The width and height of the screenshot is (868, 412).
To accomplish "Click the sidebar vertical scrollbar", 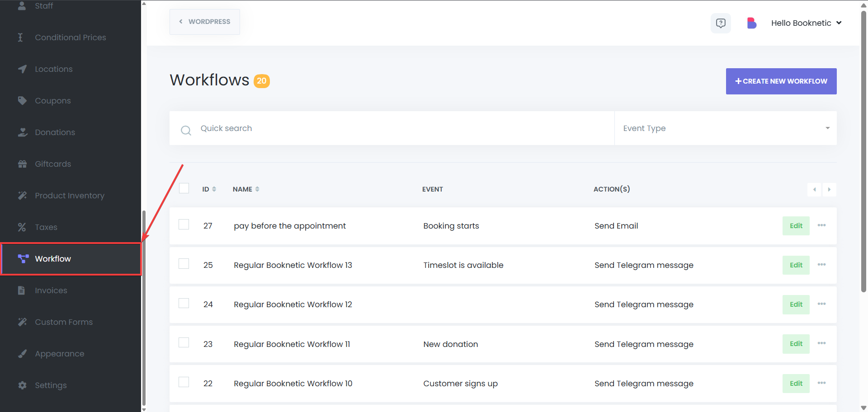I will coord(144,307).
